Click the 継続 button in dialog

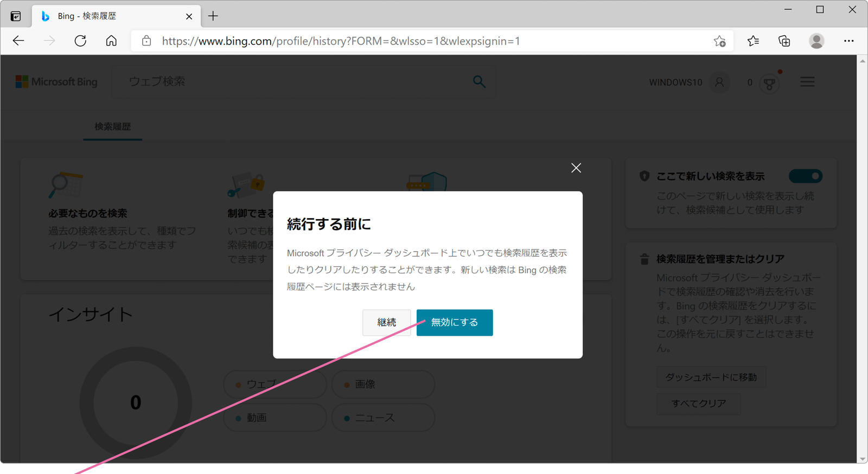tap(387, 323)
